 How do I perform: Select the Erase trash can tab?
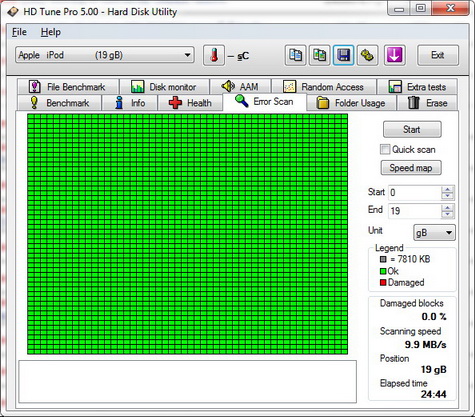(x=427, y=103)
